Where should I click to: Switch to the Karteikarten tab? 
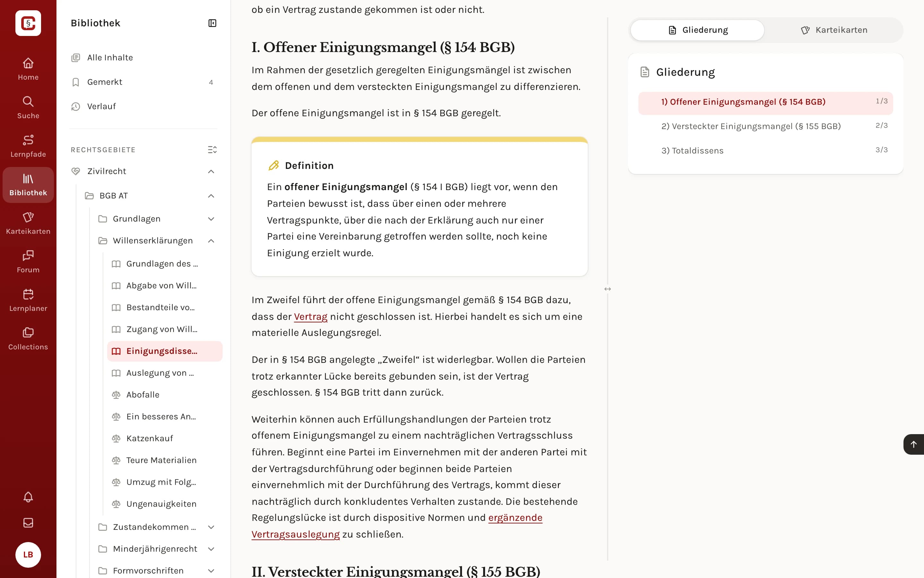click(834, 30)
